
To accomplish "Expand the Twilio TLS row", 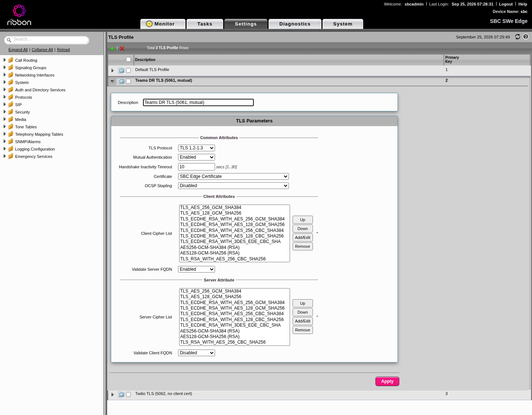I will 113,395.
